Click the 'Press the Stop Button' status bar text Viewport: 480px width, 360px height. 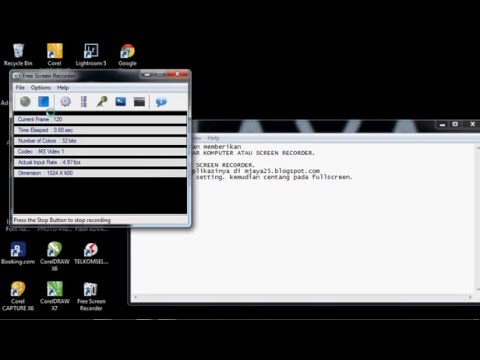click(x=62, y=220)
